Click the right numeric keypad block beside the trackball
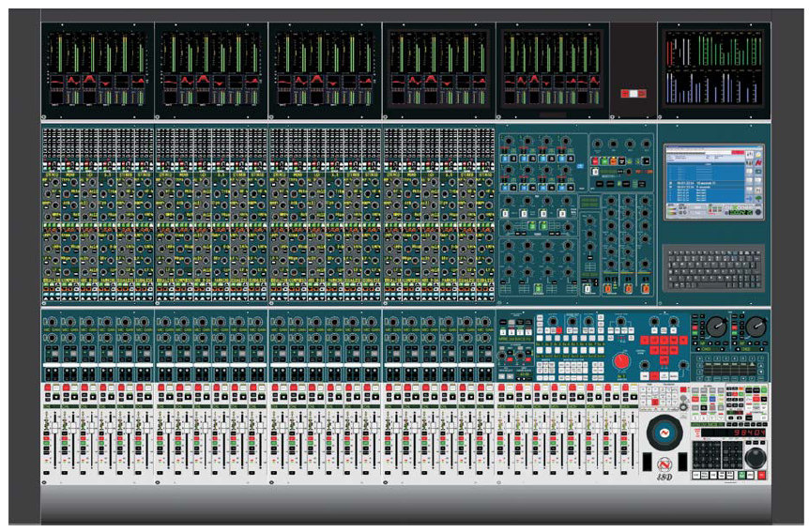The width and height of the screenshot is (809, 532). 733,455
